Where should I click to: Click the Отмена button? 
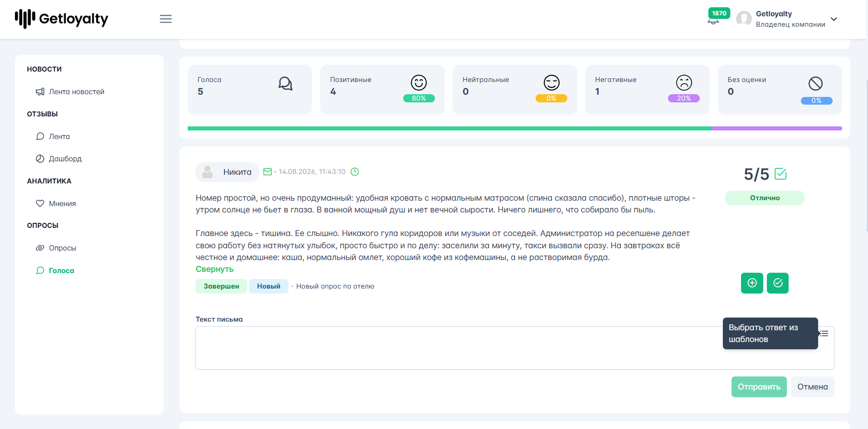coord(812,387)
